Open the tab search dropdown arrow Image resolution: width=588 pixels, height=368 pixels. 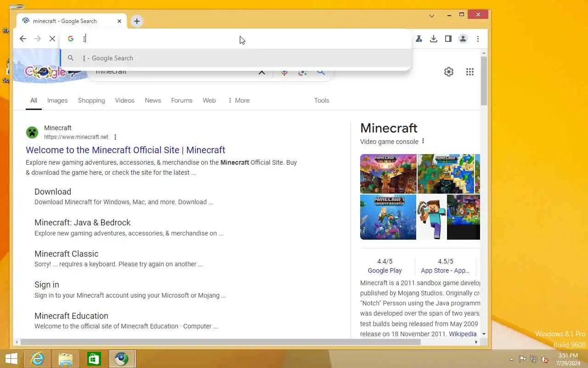[432, 16]
